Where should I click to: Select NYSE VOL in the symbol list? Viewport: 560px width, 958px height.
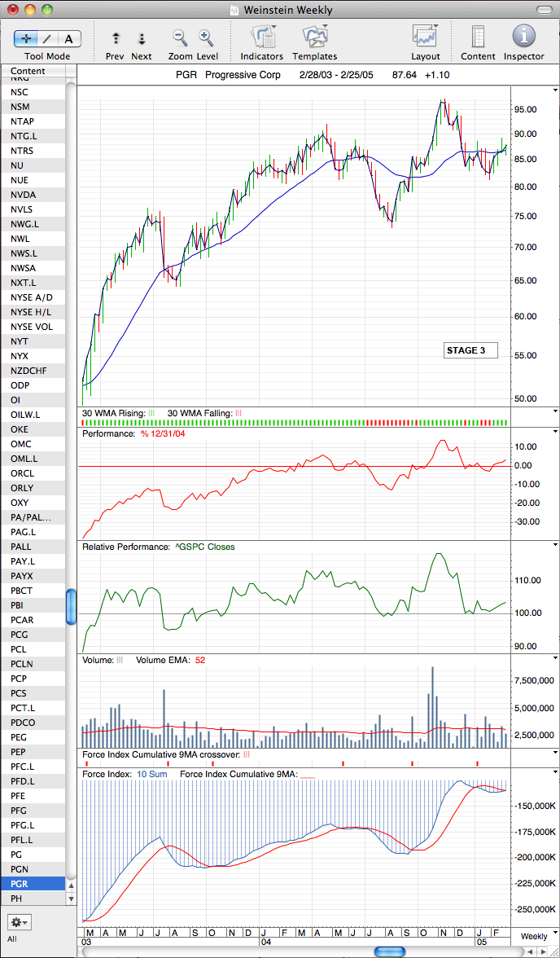(x=33, y=327)
